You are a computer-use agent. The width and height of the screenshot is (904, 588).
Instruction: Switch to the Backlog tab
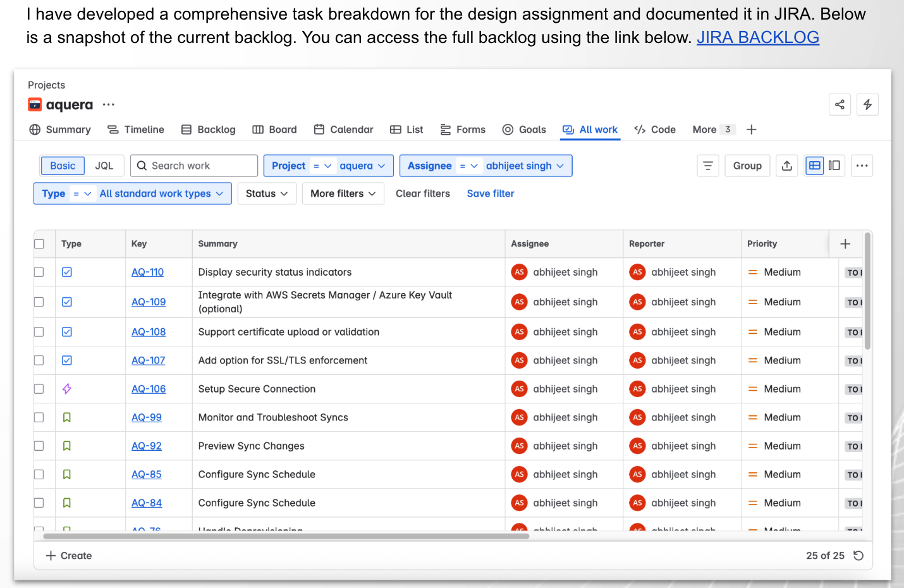coord(208,130)
